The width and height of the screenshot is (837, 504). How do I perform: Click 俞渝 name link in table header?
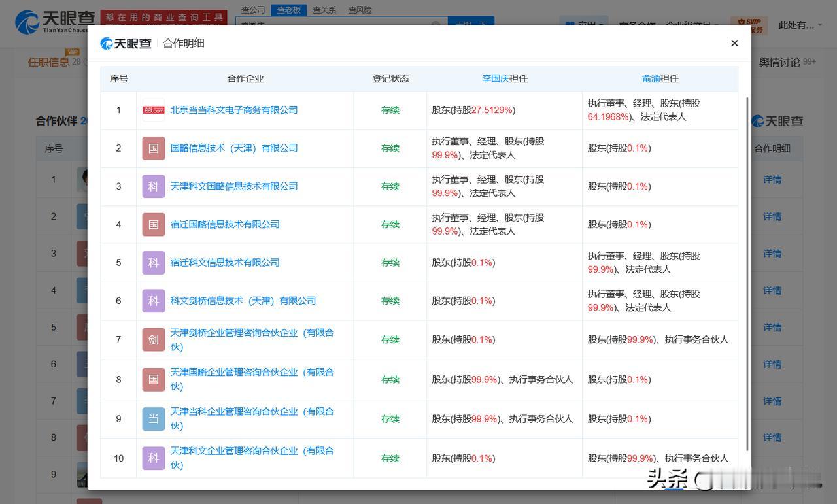pyautogui.click(x=651, y=78)
